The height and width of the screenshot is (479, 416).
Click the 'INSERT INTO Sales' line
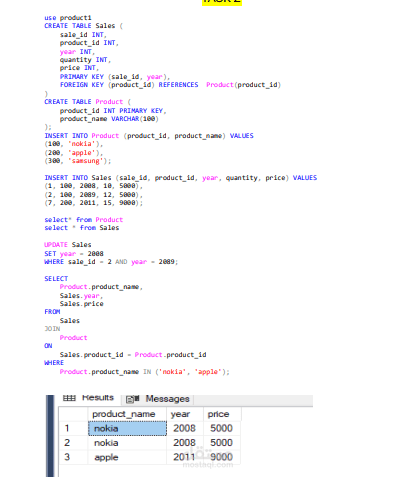coord(181,178)
